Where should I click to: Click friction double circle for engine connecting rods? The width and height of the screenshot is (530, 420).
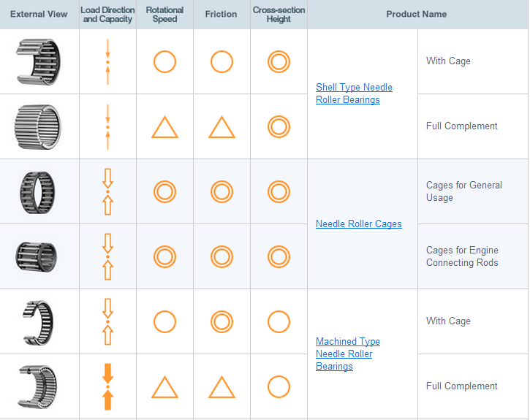222,256
